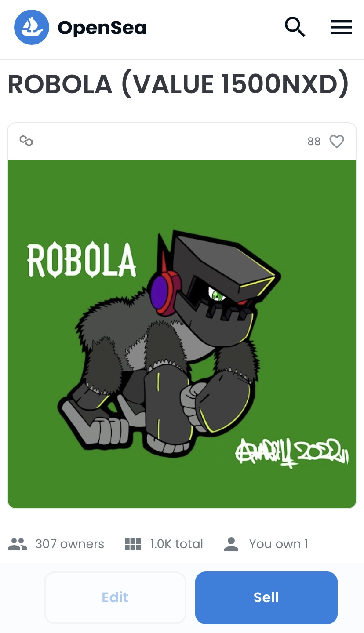Open the 307 owners list
The width and height of the screenshot is (364, 633).
tap(69, 544)
